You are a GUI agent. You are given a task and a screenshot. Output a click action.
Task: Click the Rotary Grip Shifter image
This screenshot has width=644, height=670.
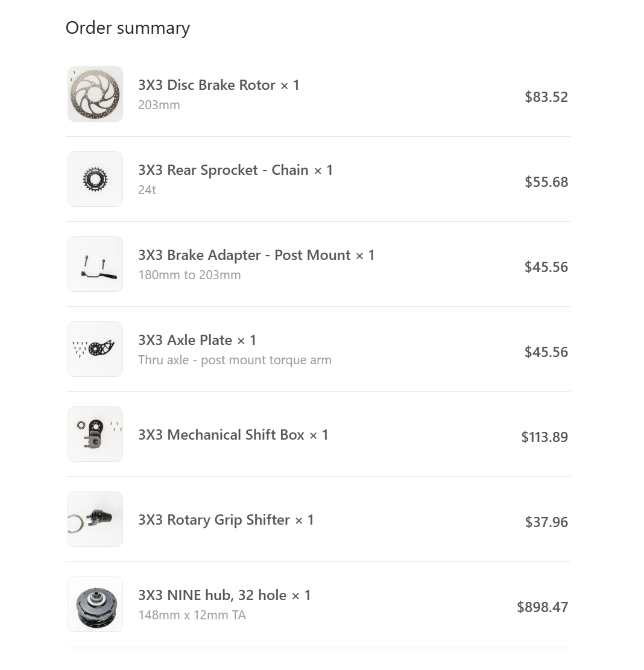click(x=95, y=519)
